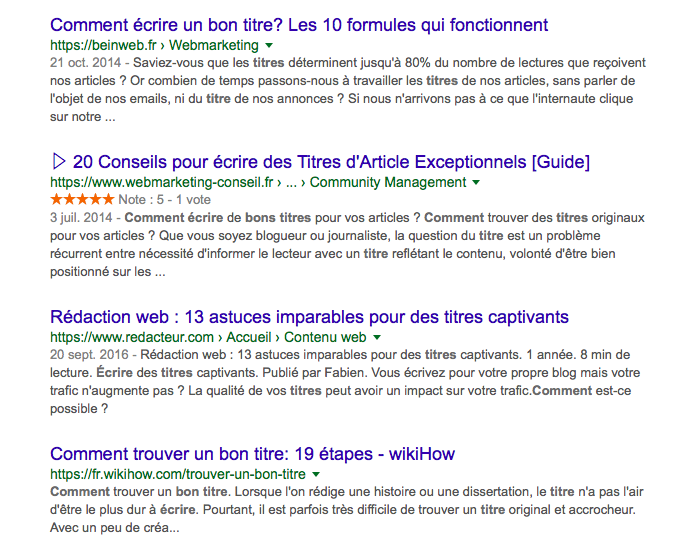Click the "3 juil. 2014" date in second snippet
Screen dimensions: 691x553
[x=82, y=217]
